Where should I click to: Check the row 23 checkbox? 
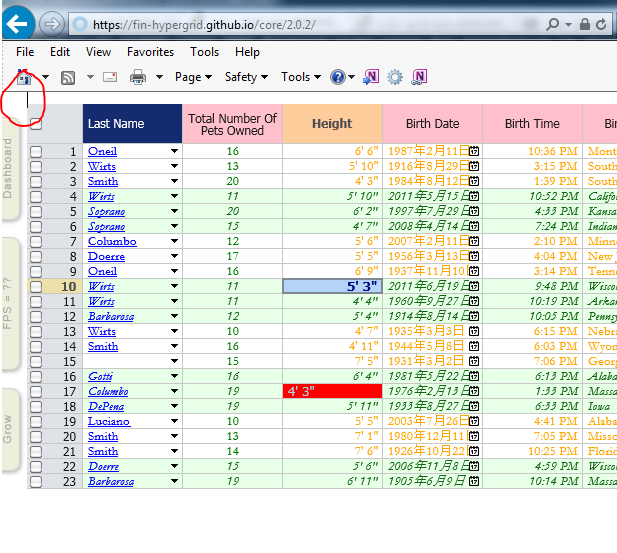point(36,481)
